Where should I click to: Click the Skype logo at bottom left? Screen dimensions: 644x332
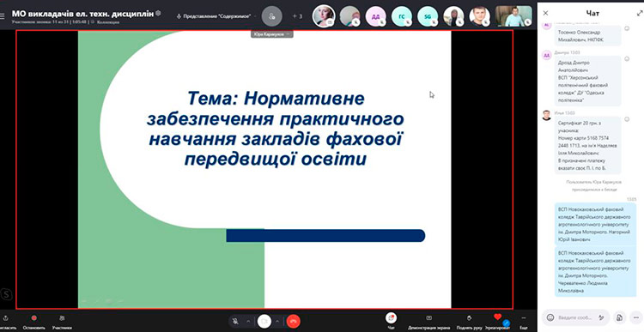coord(6,294)
